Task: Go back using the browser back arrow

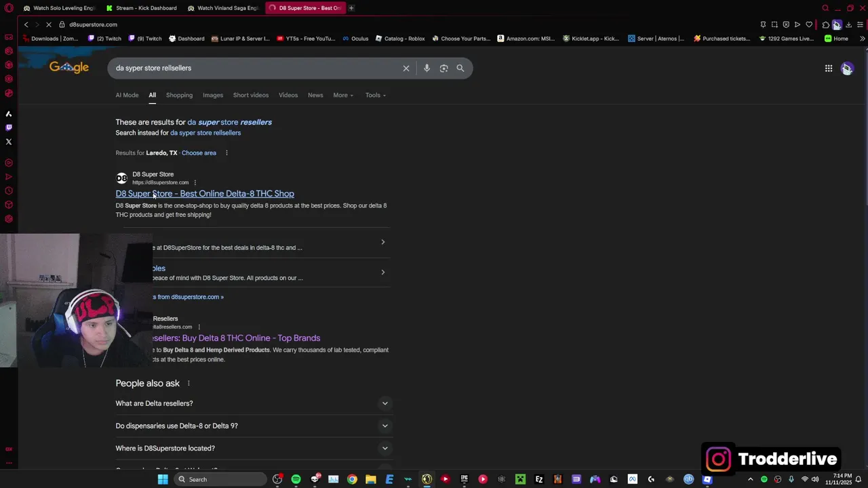Action: click(26, 24)
